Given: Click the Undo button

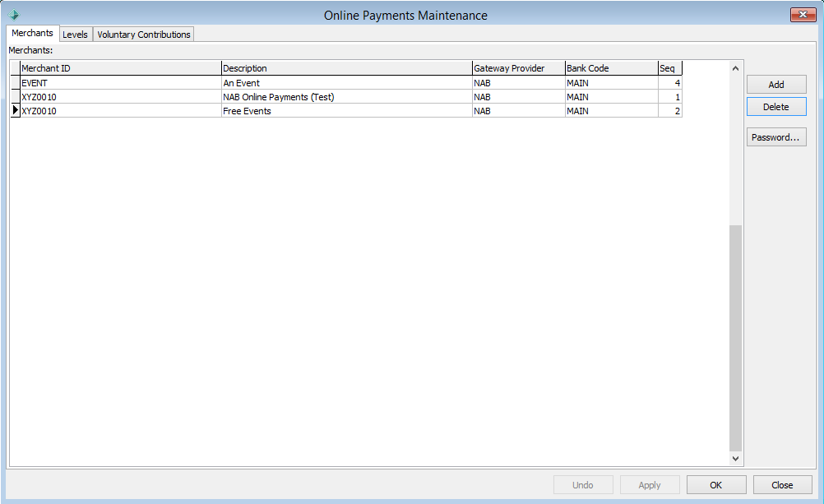Looking at the screenshot, I should [x=583, y=484].
